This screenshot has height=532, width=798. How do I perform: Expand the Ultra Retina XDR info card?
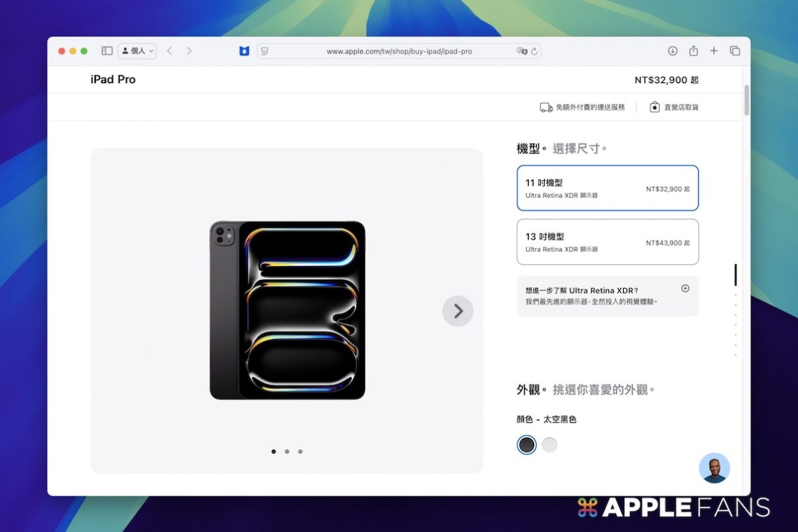click(x=685, y=289)
